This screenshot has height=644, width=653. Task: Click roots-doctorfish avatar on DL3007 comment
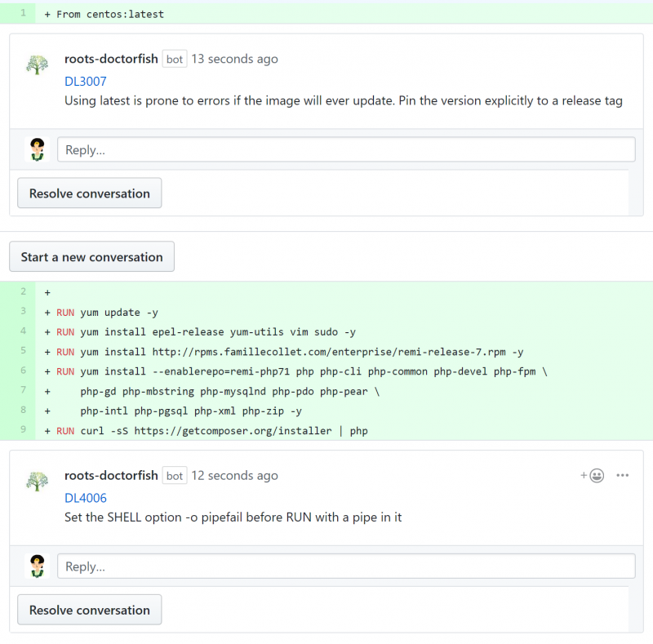pyautogui.click(x=37, y=64)
